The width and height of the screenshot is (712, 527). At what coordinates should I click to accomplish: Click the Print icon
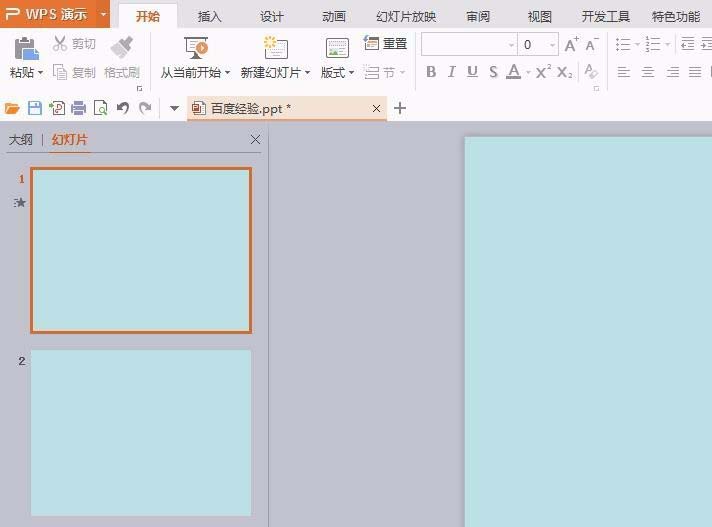click(x=79, y=108)
